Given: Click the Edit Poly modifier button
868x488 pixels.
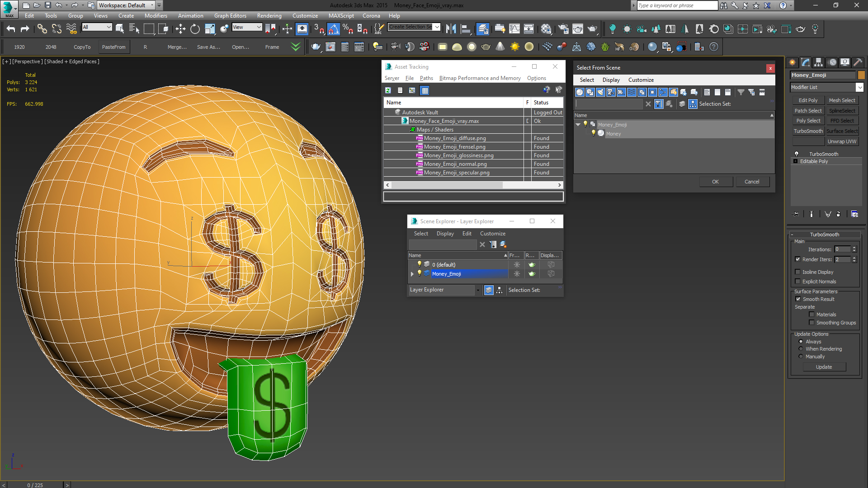Looking at the screenshot, I should tap(808, 100).
